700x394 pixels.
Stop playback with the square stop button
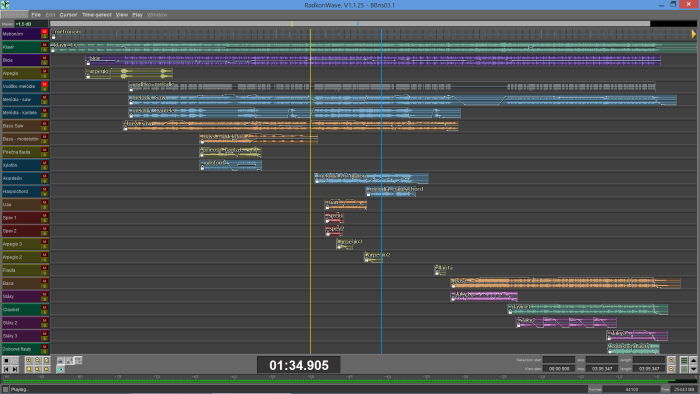coord(6,361)
